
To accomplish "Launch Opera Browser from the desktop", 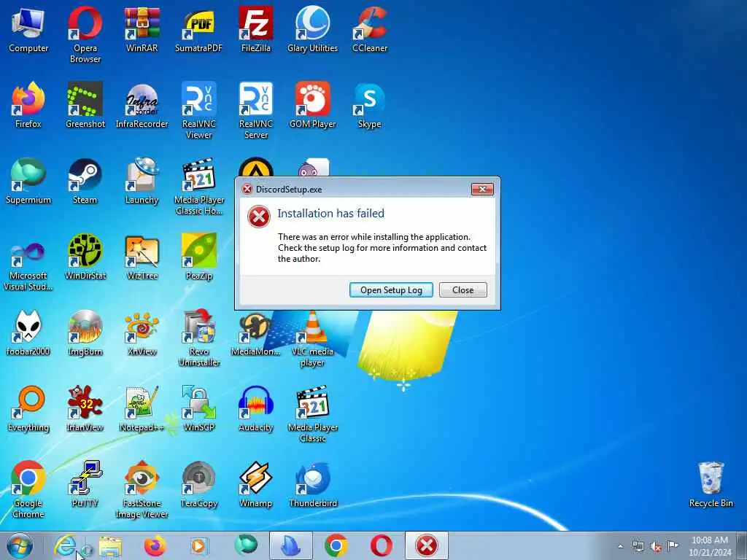I will coord(85,34).
